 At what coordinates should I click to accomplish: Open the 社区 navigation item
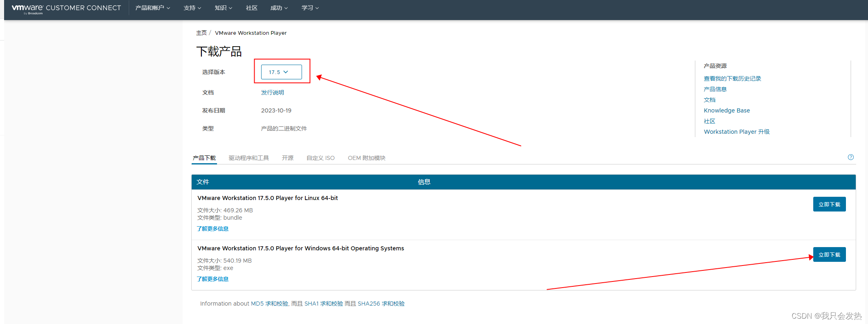pyautogui.click(x=252, y=8)
